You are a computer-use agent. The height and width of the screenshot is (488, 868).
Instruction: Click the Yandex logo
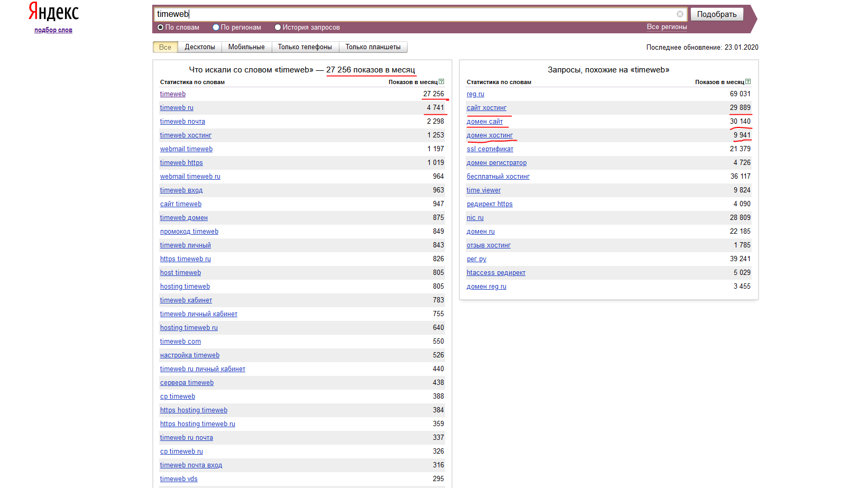click(x=53, y=12)
